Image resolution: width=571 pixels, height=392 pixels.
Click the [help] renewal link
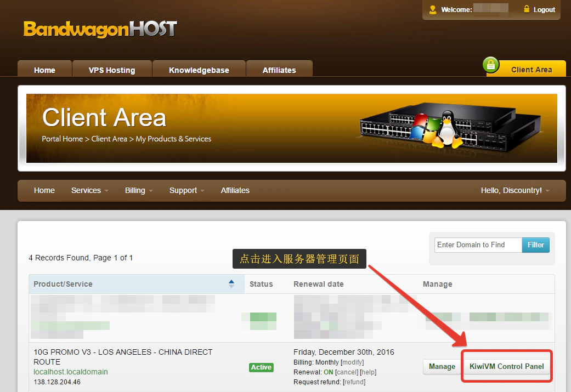[x=368, y=372]
